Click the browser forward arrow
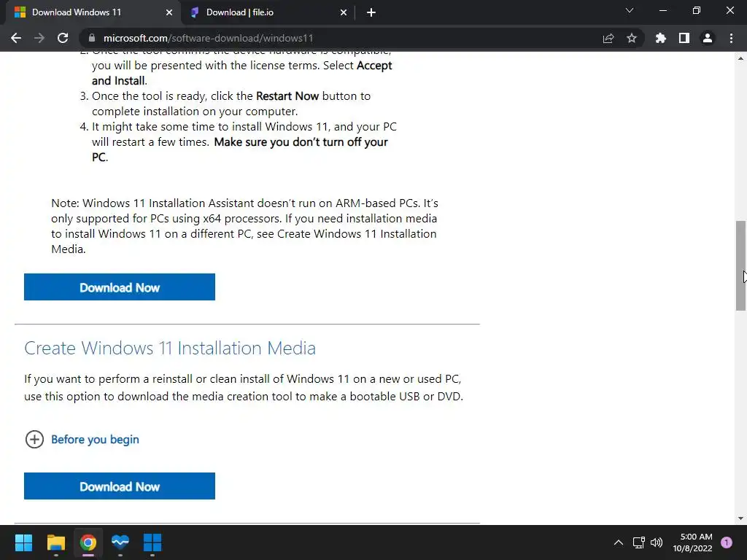The image size is (747, 560). pos(39,38)
